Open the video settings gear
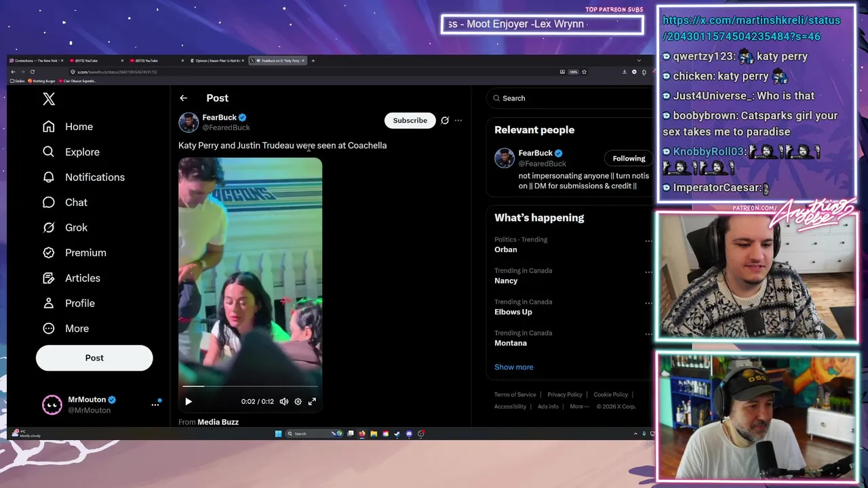 point(298,401)
